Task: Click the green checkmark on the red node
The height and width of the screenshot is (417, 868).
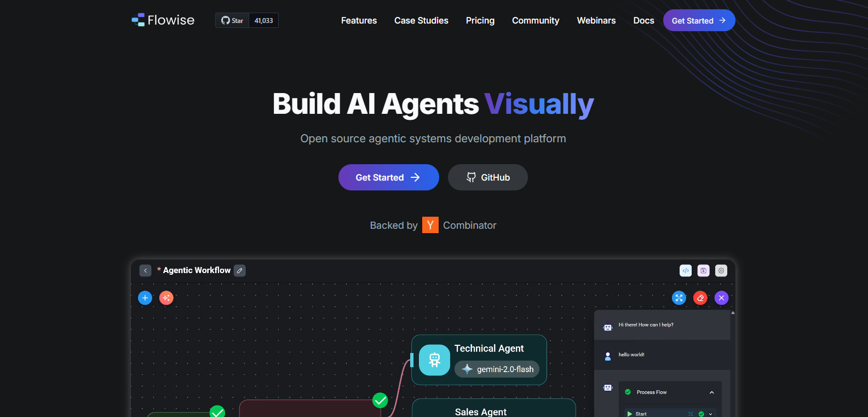Action: [x=380, y=401]
